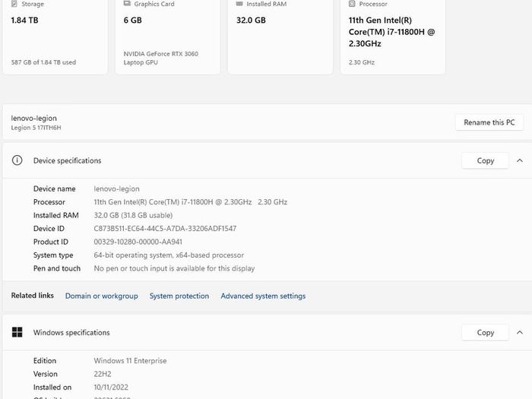Image resolution: width=532 pixels, height=399 pixels.
Task: Click the Installed RAM label in Device specifications
Action: (55, 215)
